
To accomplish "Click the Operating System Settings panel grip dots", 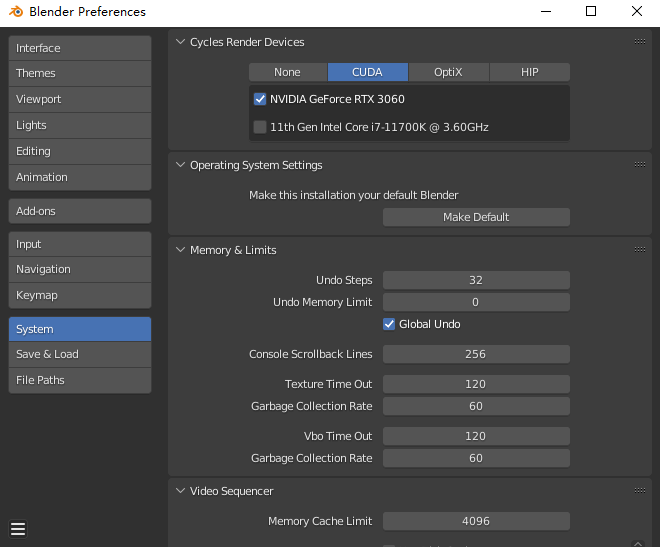I will pyautogui.click(x=639, y=165).
